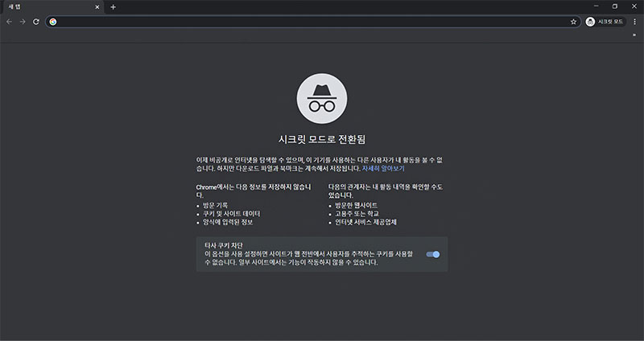Click the 고용주 또는 학교 item
Image resolution: width=644 pixels, height=357 pixels.
tap(357, 214)
